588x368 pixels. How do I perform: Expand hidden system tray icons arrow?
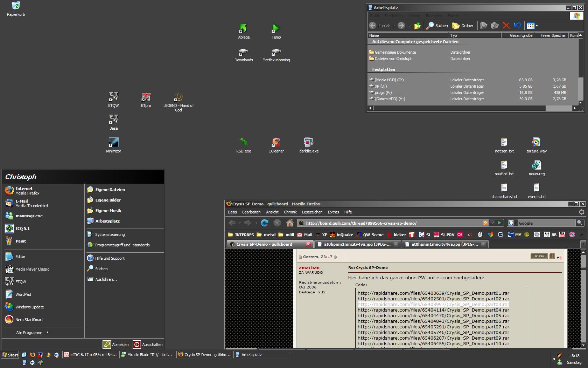[554, 359]
